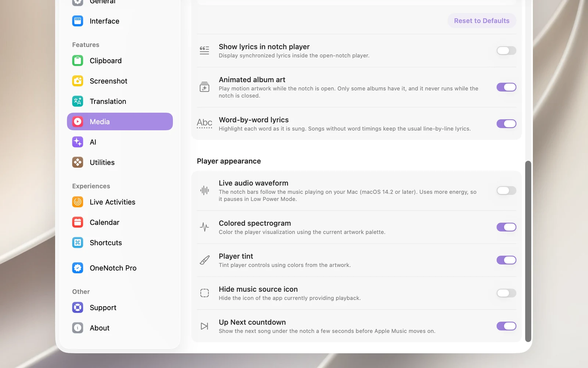Image resolution: width=588 pixels, height=368 pixels.
Task: Click the brown Utilities icon
Action: [78, 162]
